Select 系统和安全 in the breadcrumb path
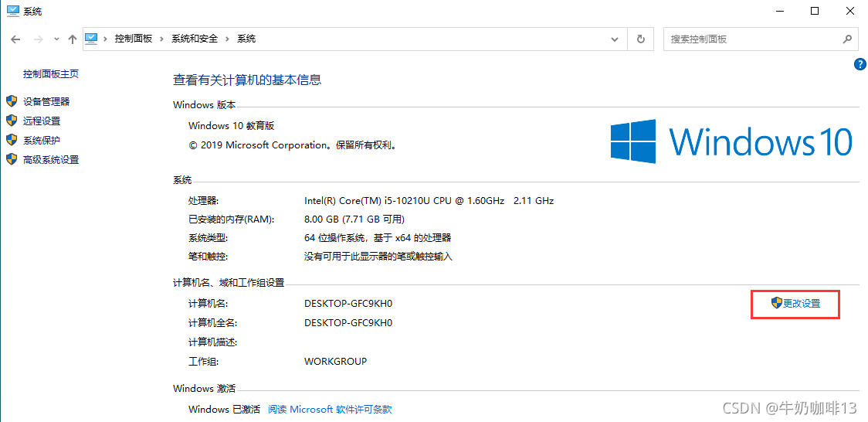The width and height of the screenshot is (868, 422). pyautogui.click(x=195, y=39)
